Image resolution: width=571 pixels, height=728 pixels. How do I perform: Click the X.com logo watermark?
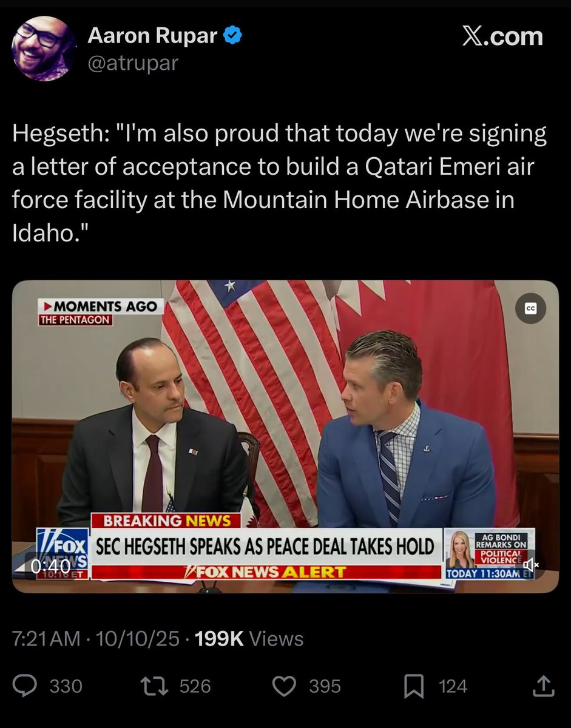click(x=502, y=37)
